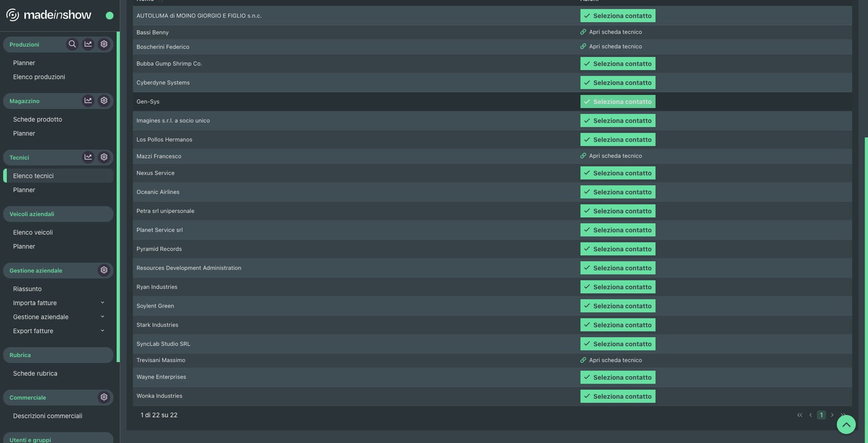Click the search icon in Produzioni section

point(72,44)
